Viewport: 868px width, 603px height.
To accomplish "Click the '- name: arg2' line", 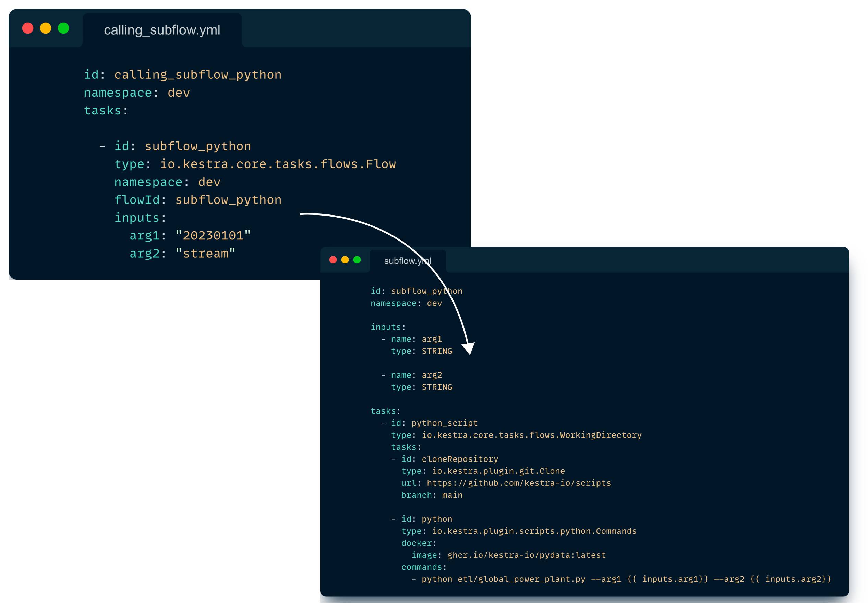I will point(411,375).
